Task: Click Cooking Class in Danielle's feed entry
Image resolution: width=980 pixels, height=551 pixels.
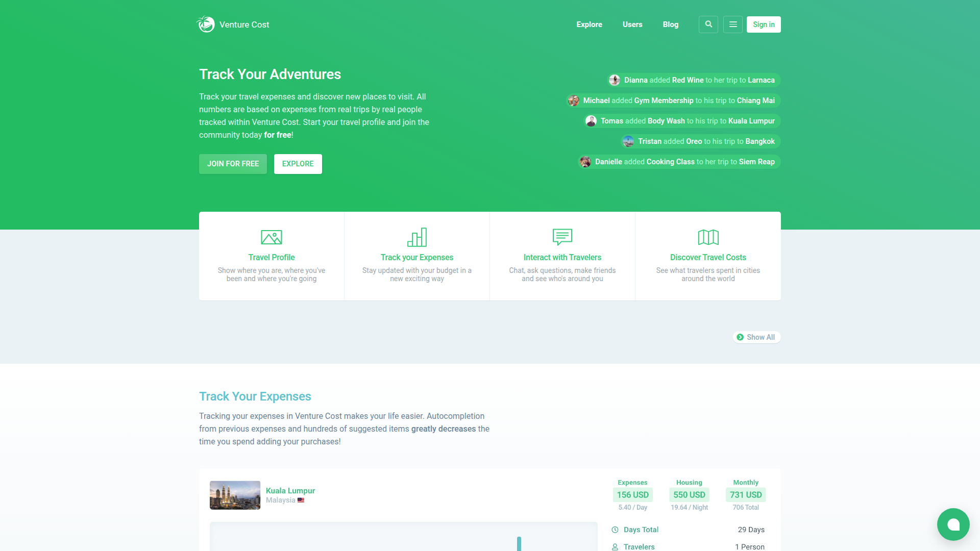Action: pyautogui.click(x=671, y=162)
